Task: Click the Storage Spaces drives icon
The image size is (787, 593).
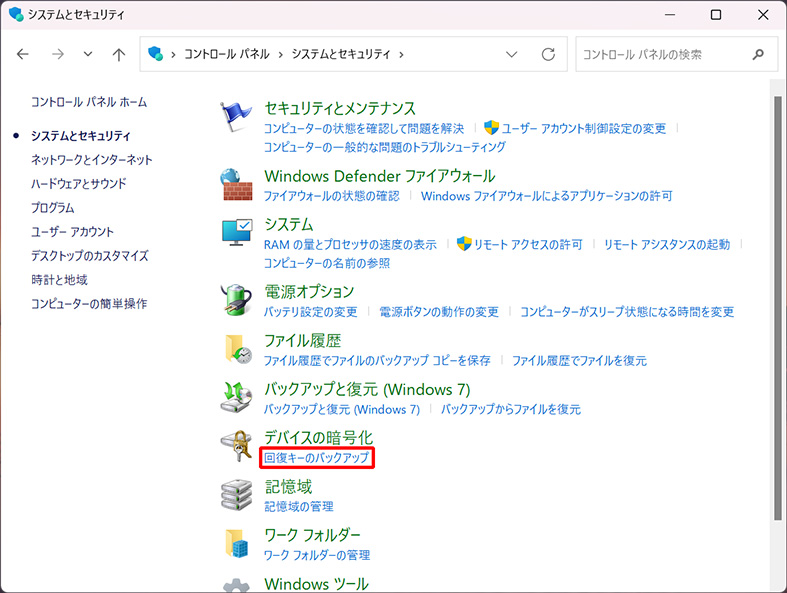Action: coord(236,495)
